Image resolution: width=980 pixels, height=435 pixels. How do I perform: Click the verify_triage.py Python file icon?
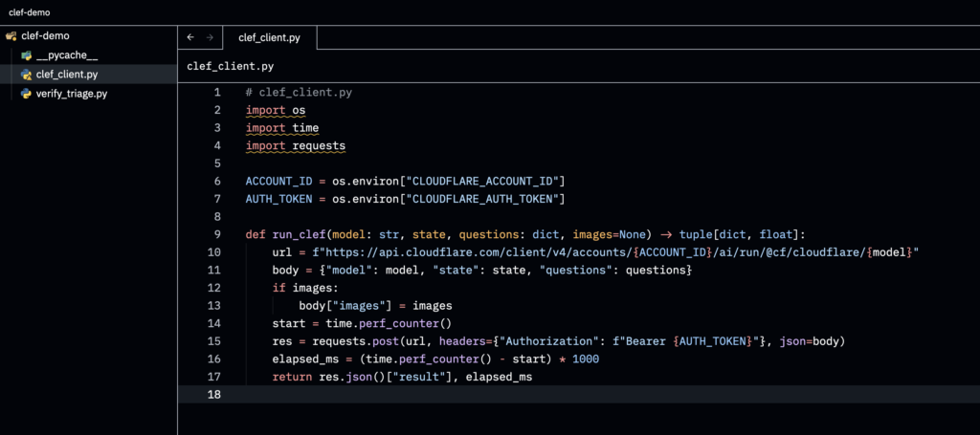tap(26, 94)
